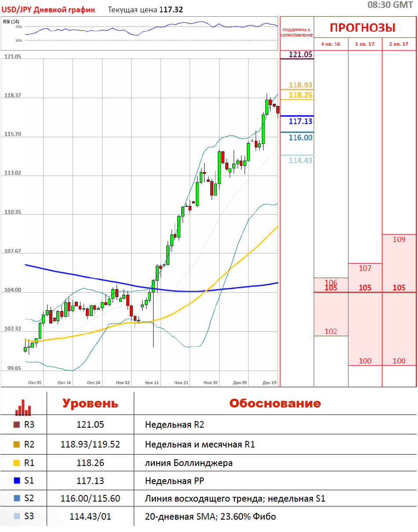Image resolution: width=418 pixels, height=532 pixels.
Task: Click the blue S1 legend square
Action: [17, 481]
